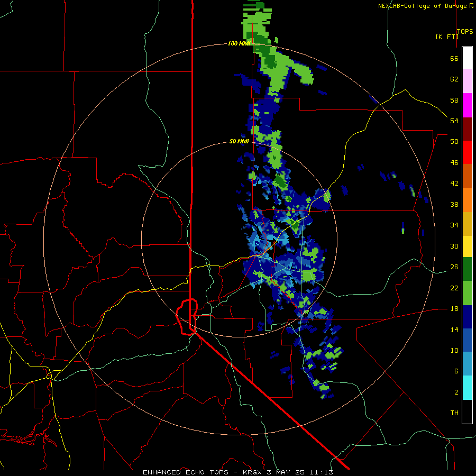Click the gold 38 legend swatch
The image size is (476, 476).
pyautogui.click(x=467, y=224)
